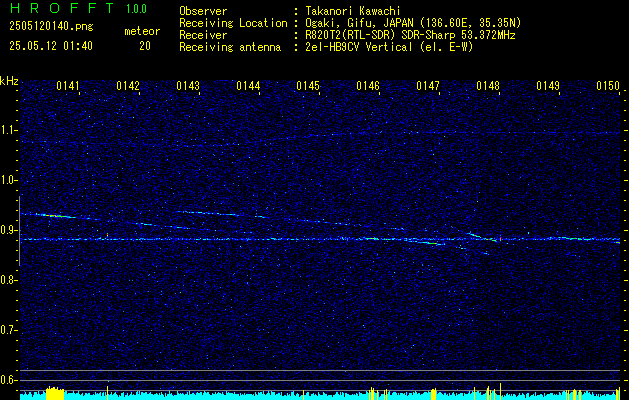Image resolution: width=629 pixels, height=400 pixels.
Task: Click the Receiving antenna field label
Action: point(230,47)
